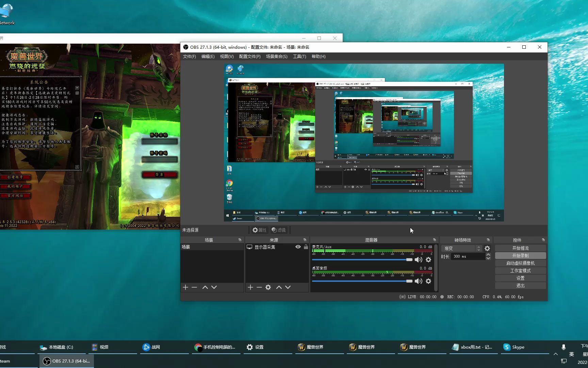Screen dimensions: 588x368
Task: Open the 工具(T) menu
Action: click(299, 57)
